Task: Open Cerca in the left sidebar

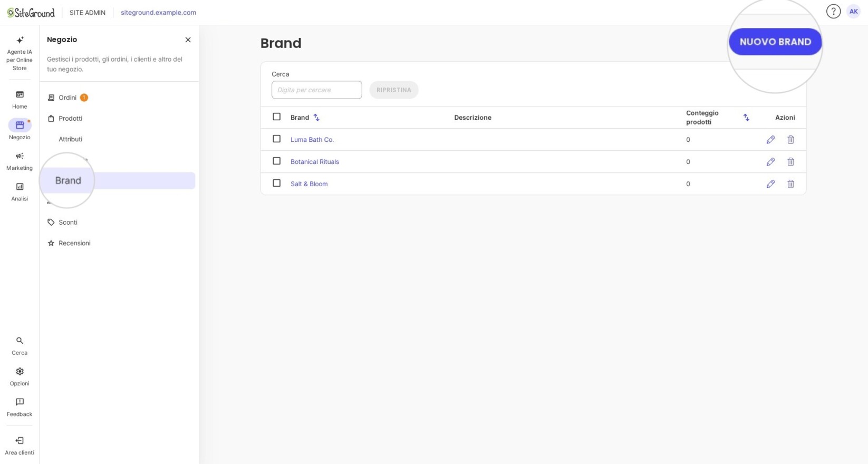Action: tap(20, 346)
